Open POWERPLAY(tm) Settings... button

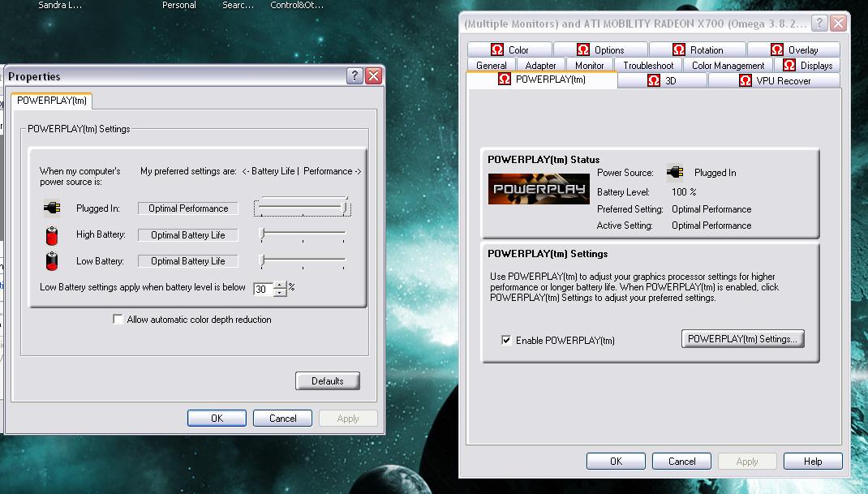(742, 339)
